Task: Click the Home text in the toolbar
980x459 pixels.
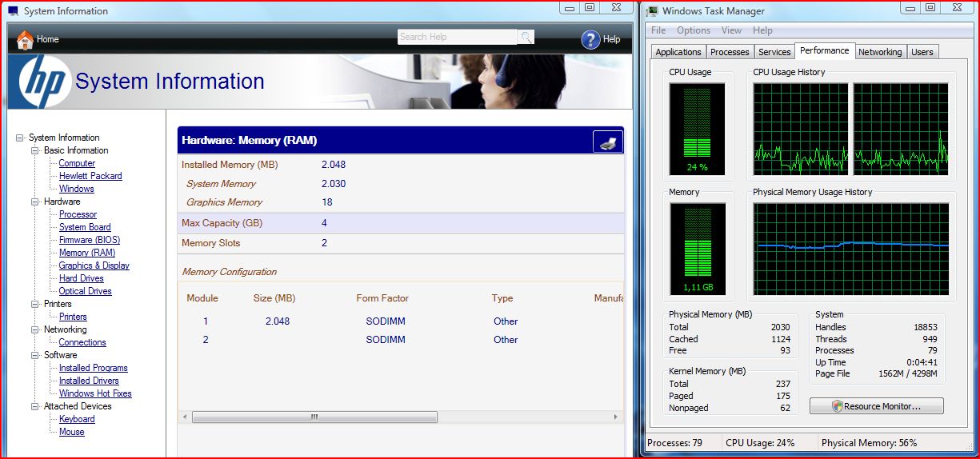Action: click(48, 39)
